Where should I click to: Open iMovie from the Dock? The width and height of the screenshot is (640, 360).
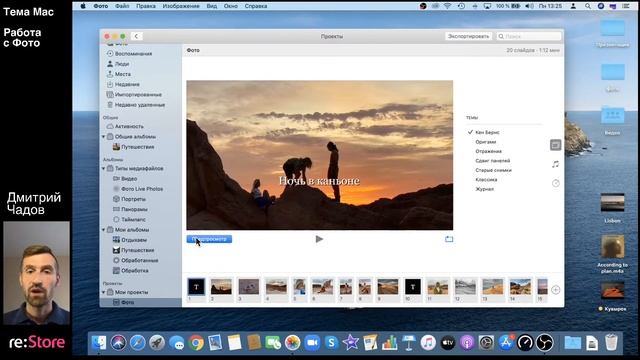(351, 343)
